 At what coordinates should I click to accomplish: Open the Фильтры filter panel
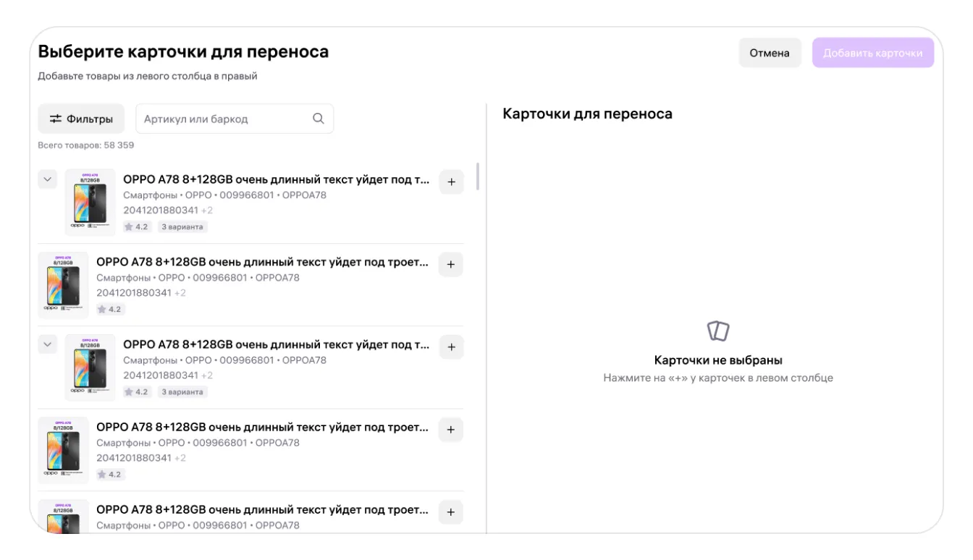[x=81, y=119]
